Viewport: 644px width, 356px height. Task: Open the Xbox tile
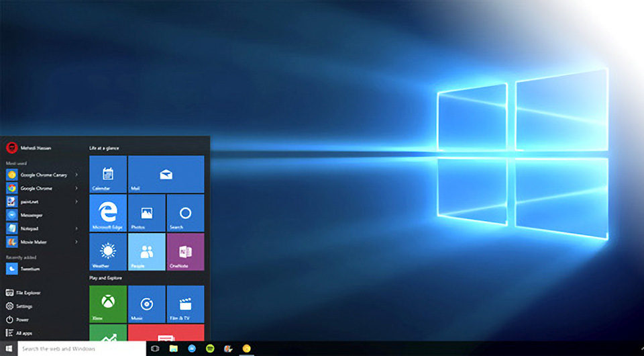pos(107,304)
